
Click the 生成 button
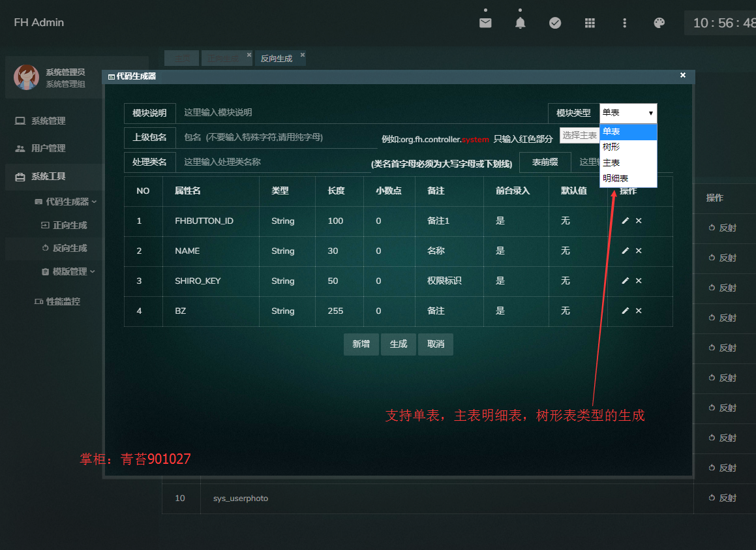pos(399,344)
